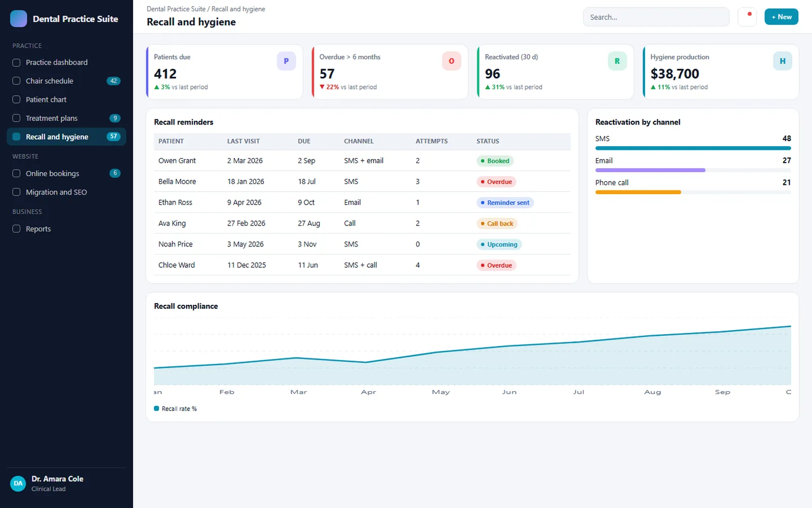Click patient name Chloe Ward
This screenshot has width=812, height=508.
pyautogui.click(x=177, y=265)
